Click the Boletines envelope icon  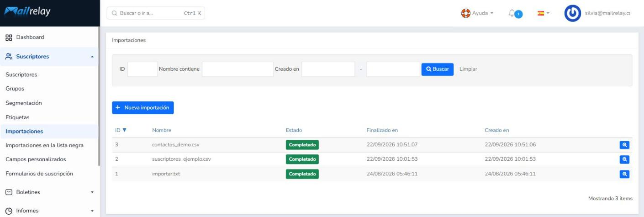click(x=8, y=192)
